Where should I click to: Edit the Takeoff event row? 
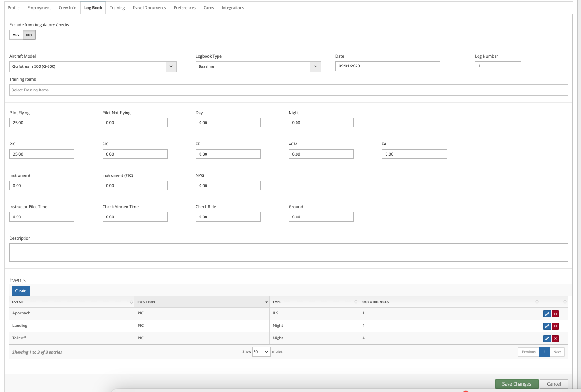click(547, 338)
